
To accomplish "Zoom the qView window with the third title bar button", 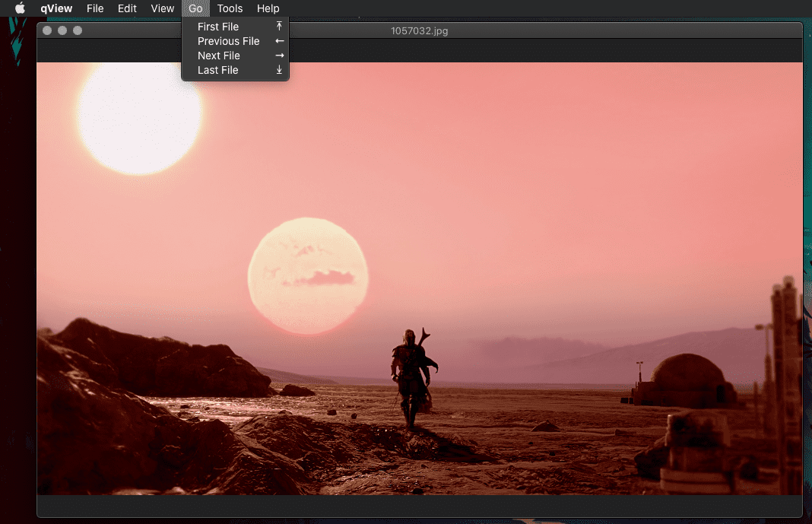I will (x=78, y=30).
